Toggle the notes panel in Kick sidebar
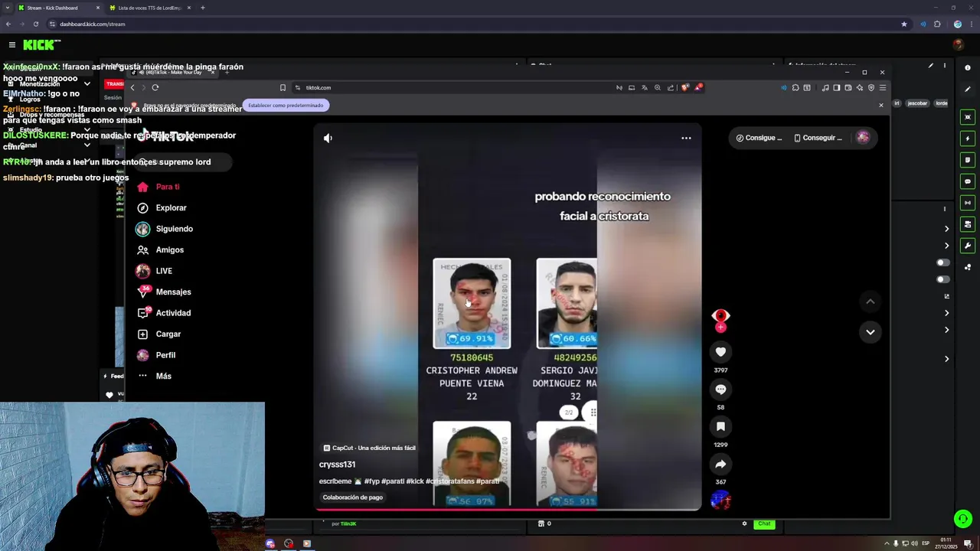 click(968, 160)
